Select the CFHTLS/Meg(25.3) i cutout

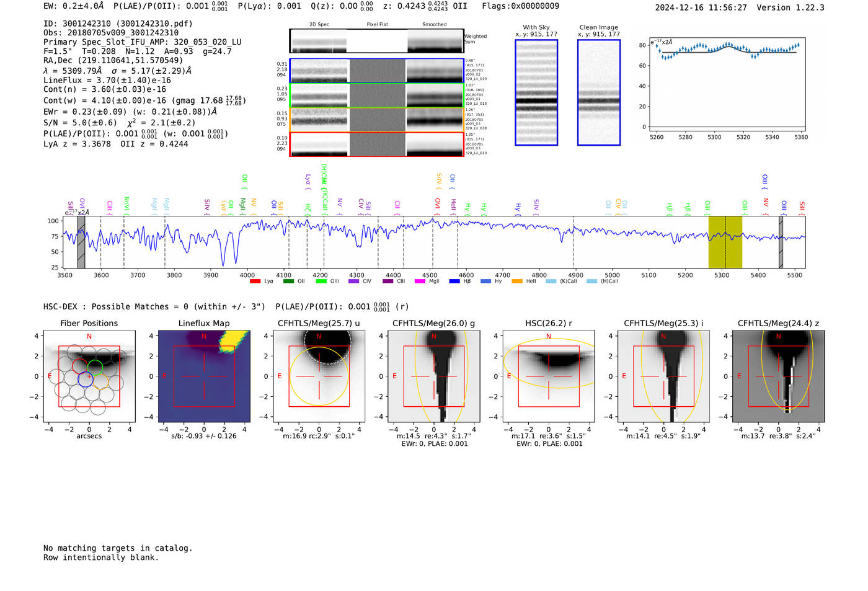663,376
